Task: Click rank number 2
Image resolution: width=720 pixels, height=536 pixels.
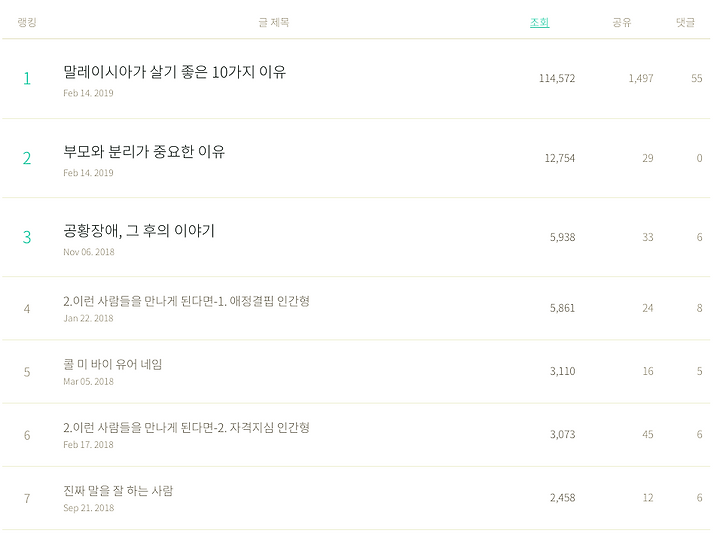Action: (x=27, y=158)
